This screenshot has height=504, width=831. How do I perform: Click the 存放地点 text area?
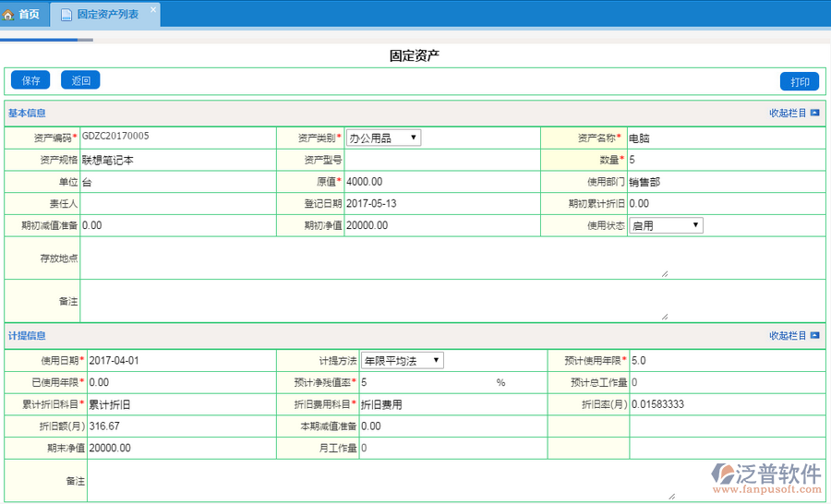374,258
